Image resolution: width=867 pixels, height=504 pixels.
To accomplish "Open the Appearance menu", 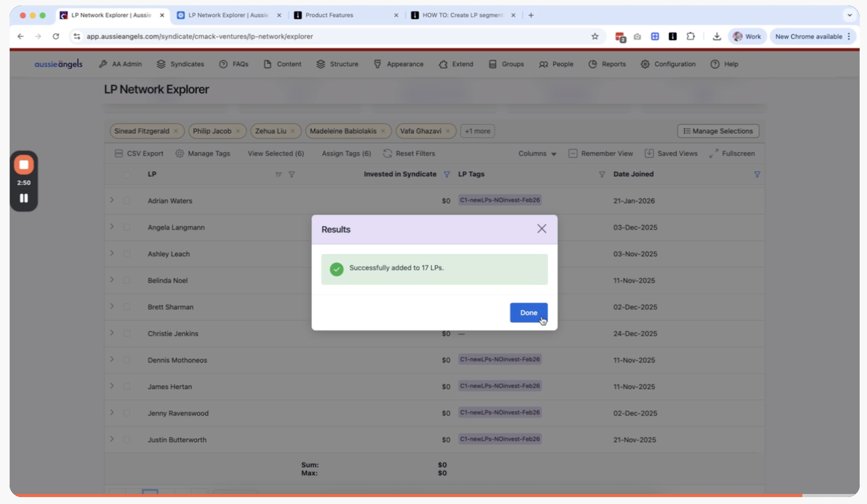I will point(398,64).
